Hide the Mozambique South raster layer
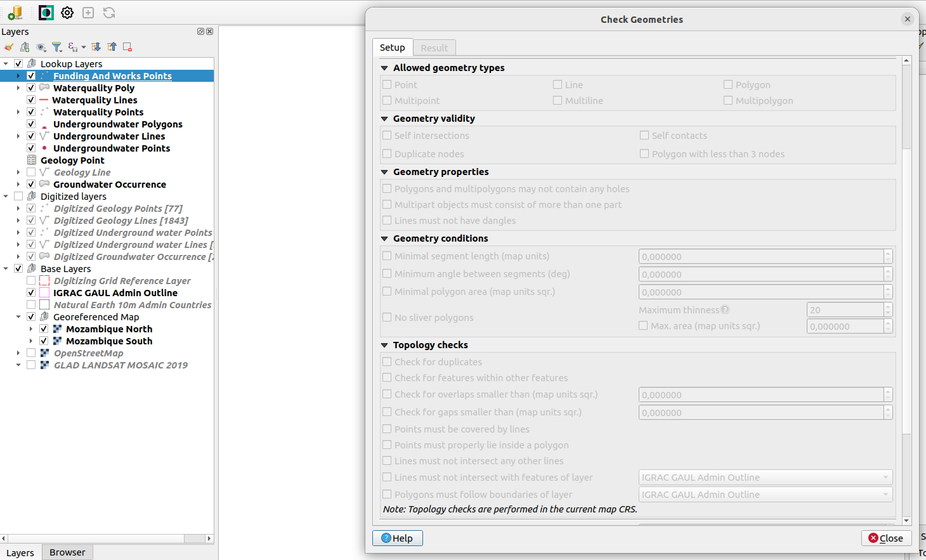This screenshot has width=926, height=560. [44, 341]
